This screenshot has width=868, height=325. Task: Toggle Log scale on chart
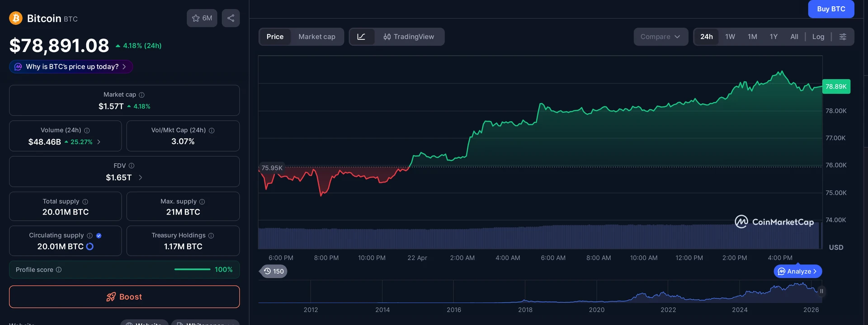click(x=818, y=37)
